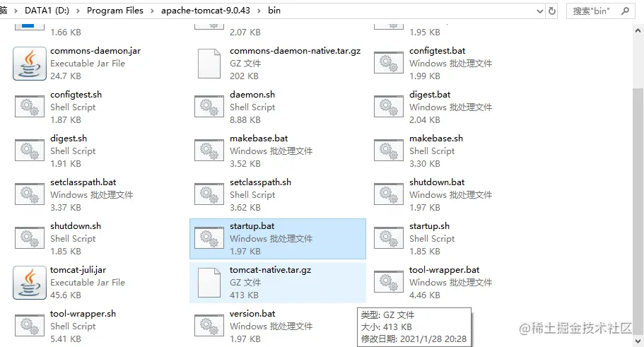Image resolution: width=644 pixels, height=347 pixels.
Task: Click the refresh icon beside address bar
Action: coord(552,11)
